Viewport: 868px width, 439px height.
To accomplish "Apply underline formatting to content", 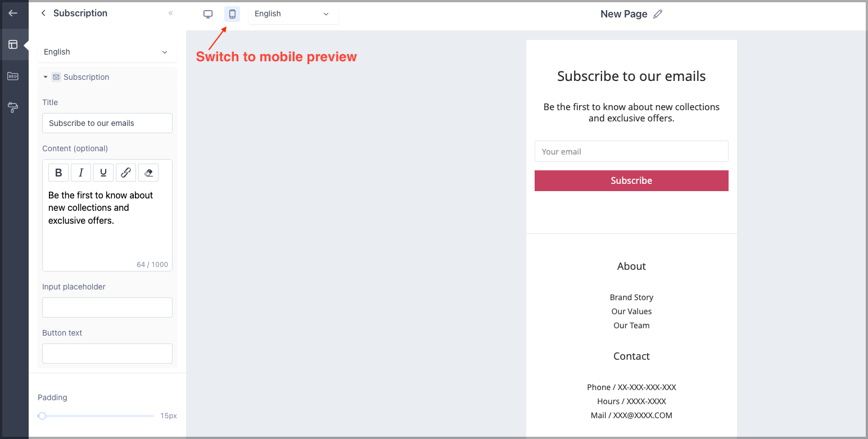I will pyautogui.click(x=103, y=173).
